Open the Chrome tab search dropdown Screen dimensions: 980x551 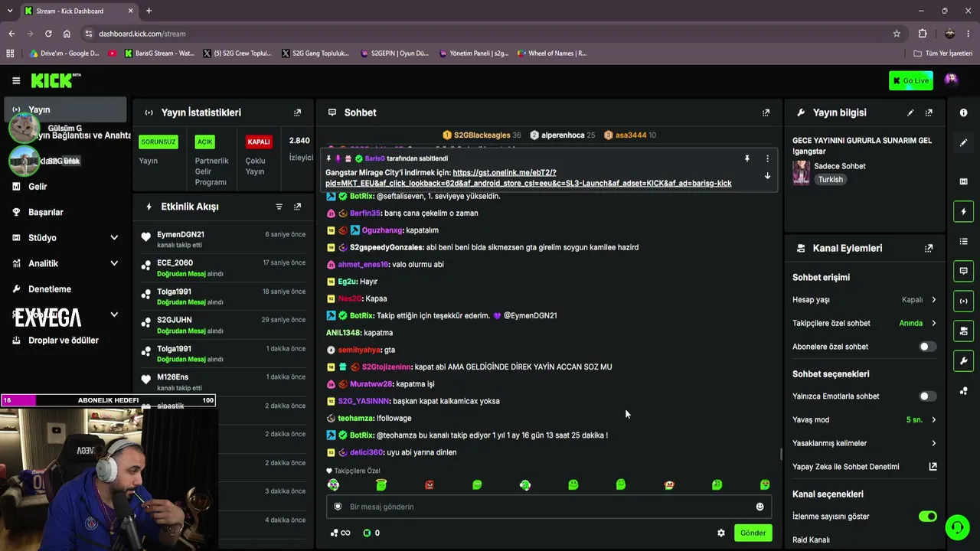click(x=10, y=11)
